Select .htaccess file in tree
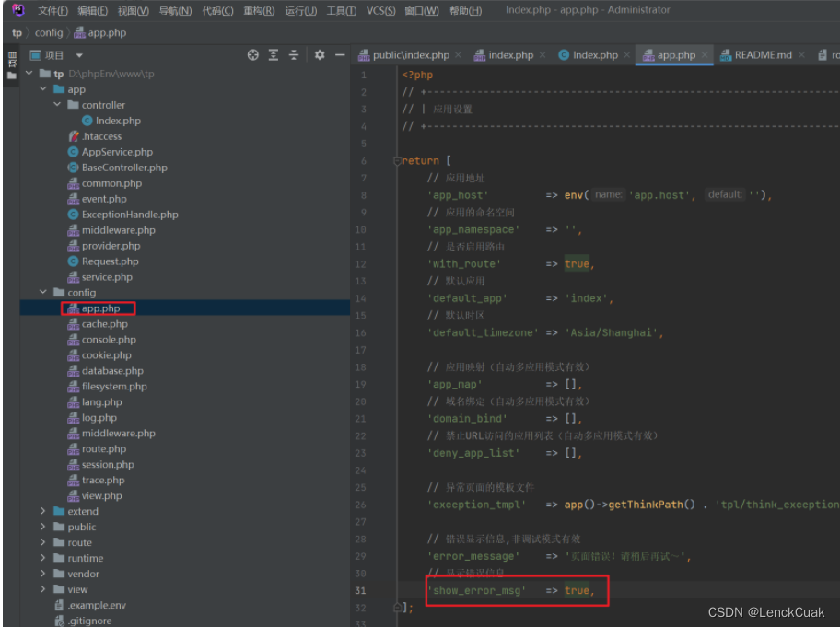This screenshot has width=840, height=627. tap(95, 136)
